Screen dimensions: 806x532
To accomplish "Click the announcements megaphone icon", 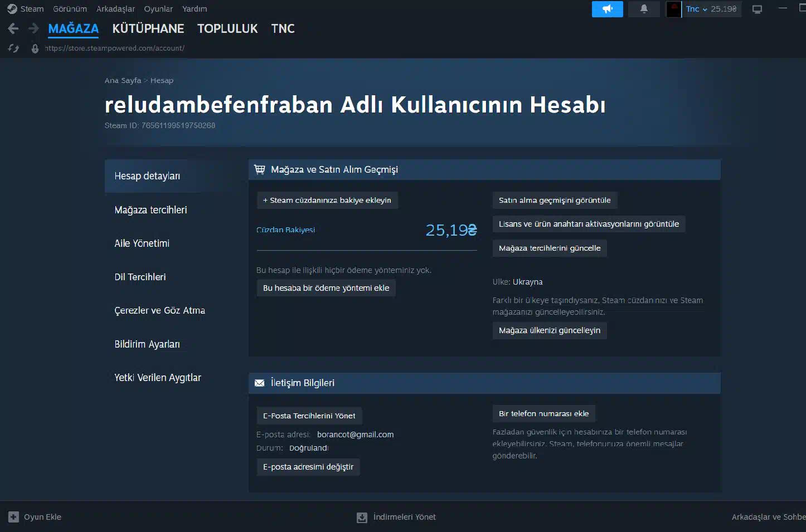I will (x=607, y=9).
